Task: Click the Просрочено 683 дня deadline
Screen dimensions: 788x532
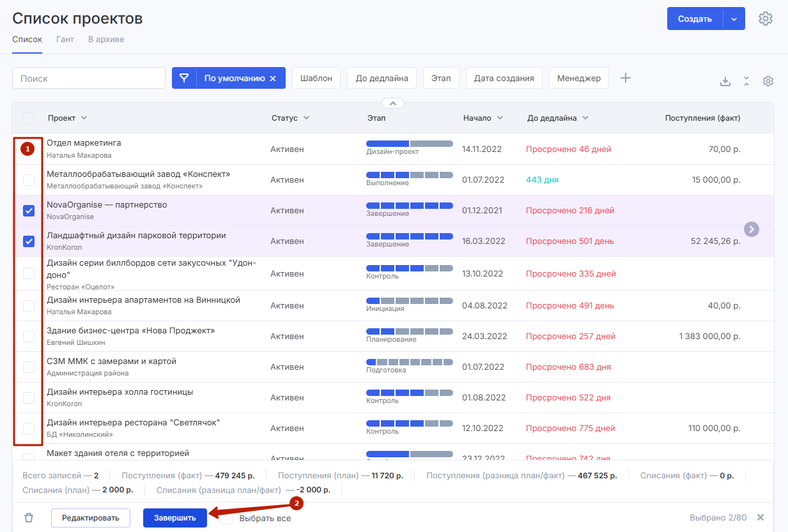Action: pos(568,367)
